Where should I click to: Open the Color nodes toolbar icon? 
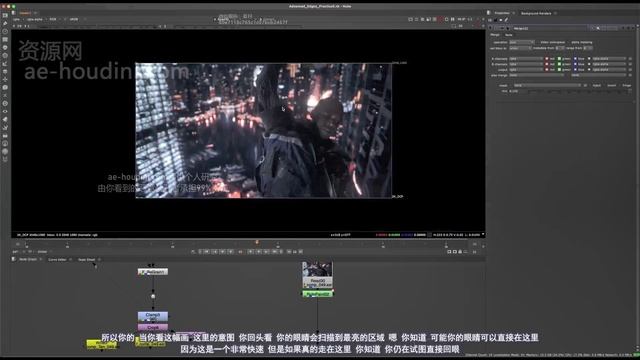point(5,47)
